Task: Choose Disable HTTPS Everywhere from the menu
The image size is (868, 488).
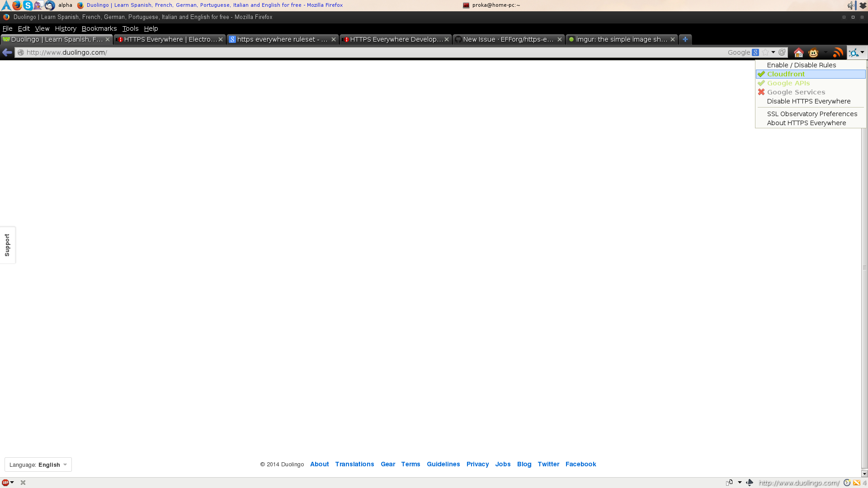Action: point(811,101)
